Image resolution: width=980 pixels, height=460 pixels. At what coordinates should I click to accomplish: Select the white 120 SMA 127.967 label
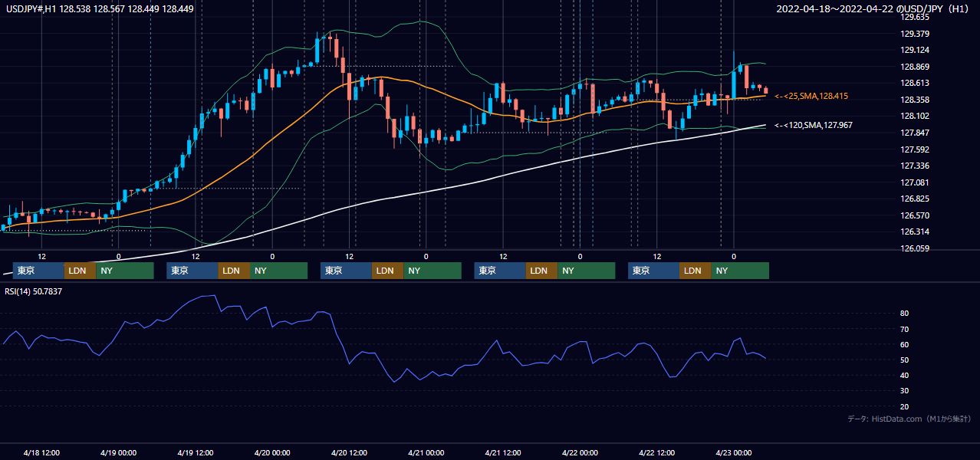pos(814,125)
